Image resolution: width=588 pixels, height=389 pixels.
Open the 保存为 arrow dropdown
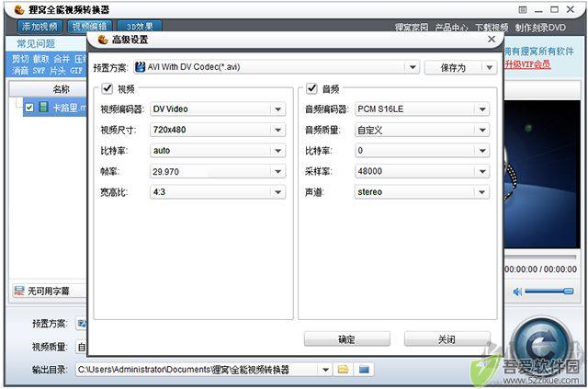pos(489,67)
